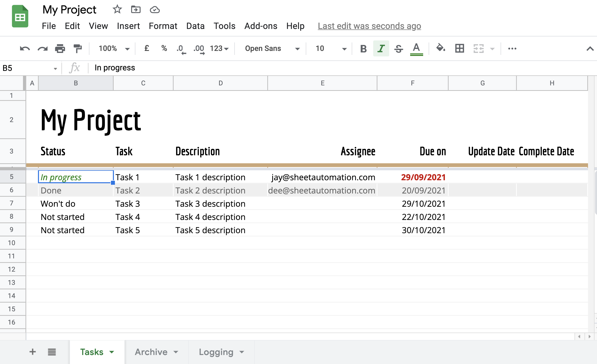Format as percent
The height and width of the screenshot is (364, 597).
[x=164, y=48]
